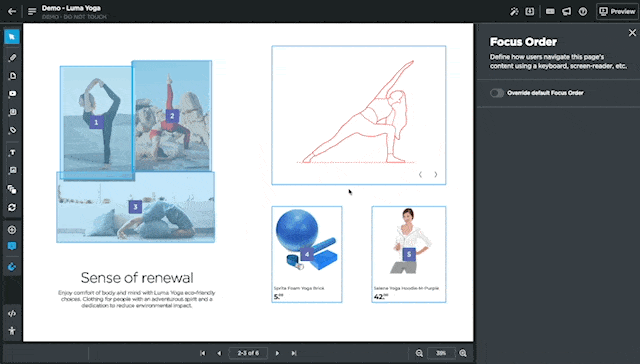Click the Preview button
Viewport: 640px width, 364px height.
tap(618, 11)
